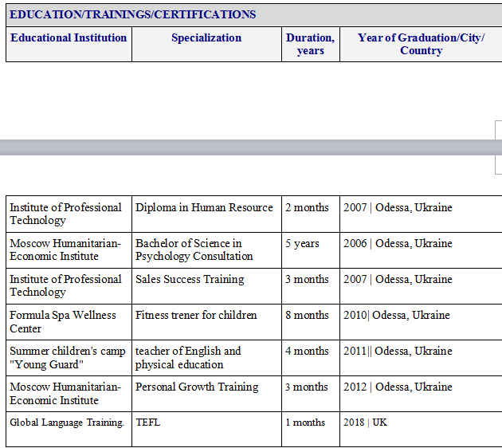Viewport: 502px width, 448px height.
Task: Click the 8 months duration cell
Action: [x=307, y=315]
